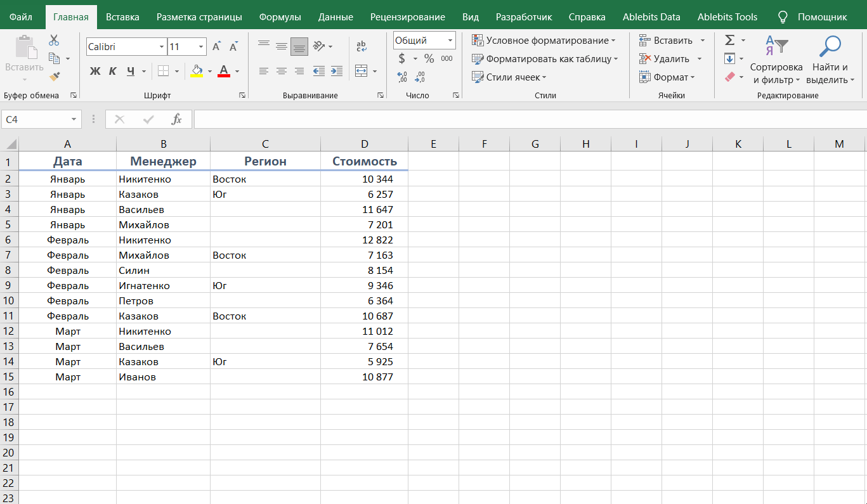Open the Условное форматирование dropdown
The image size is (867, 504).
click(x=544, y=41)
